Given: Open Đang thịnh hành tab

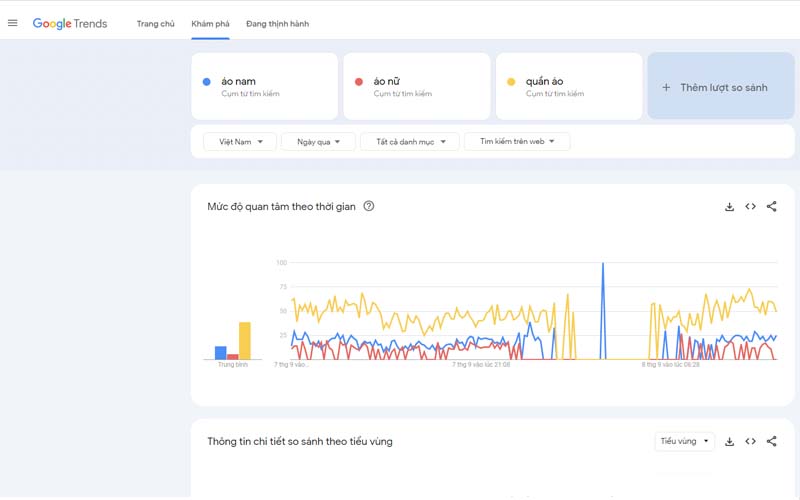Looking at the screenshot, I should 278,23.
